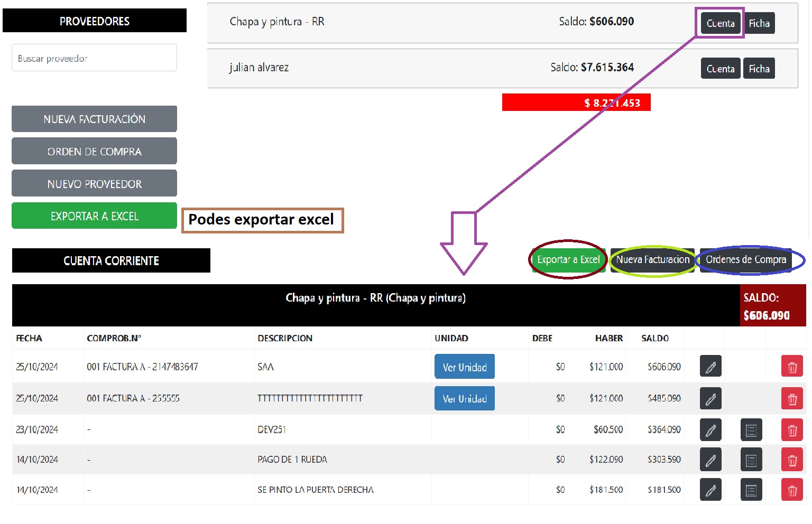Click the $60.500 haber value
The height and width of the screenshot is (524, 812).
pos(608,429)
